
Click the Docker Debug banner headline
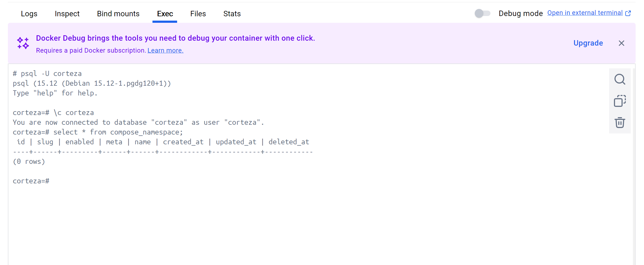(x=175, y=38)
